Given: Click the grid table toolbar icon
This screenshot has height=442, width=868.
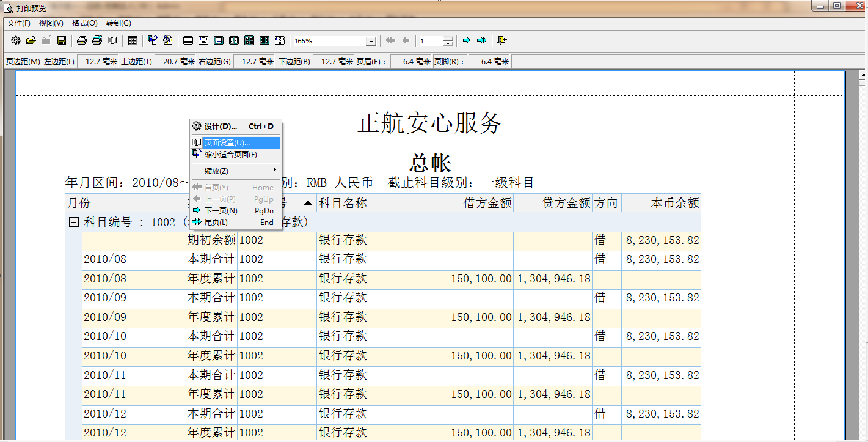Looking at the screenshot, I should coord(133,41).
